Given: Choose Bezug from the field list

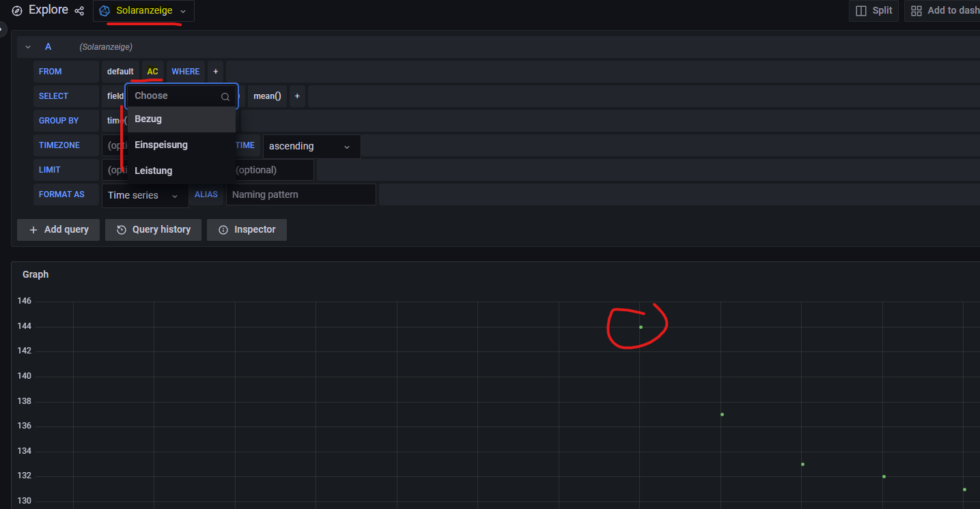Looking at the screenshot, I should point(148,119).
